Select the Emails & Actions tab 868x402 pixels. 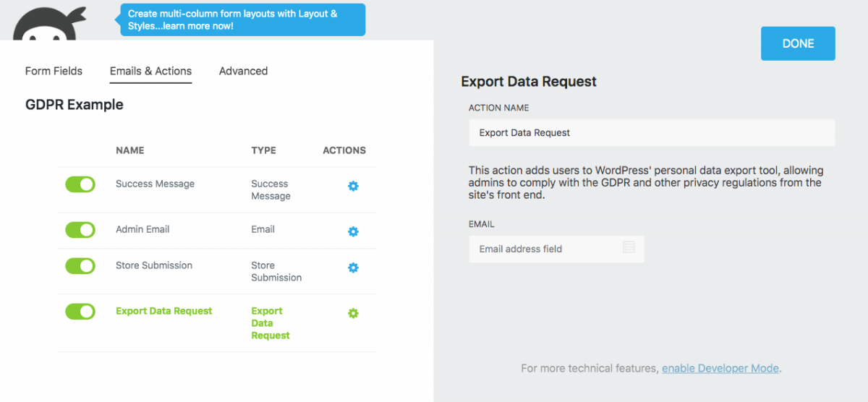tap(150, 71)
